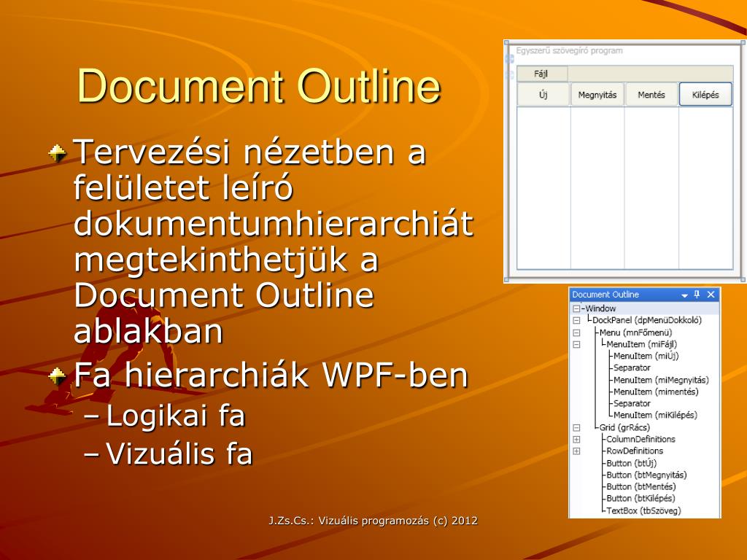747x560 pixels.
Task: Select DockPanel (dpMenüDokkoló) in outline
Action: [647, 321]
